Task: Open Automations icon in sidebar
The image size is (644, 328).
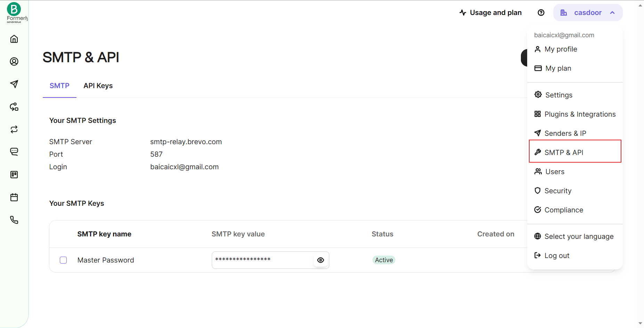Action: click(14, 107)
